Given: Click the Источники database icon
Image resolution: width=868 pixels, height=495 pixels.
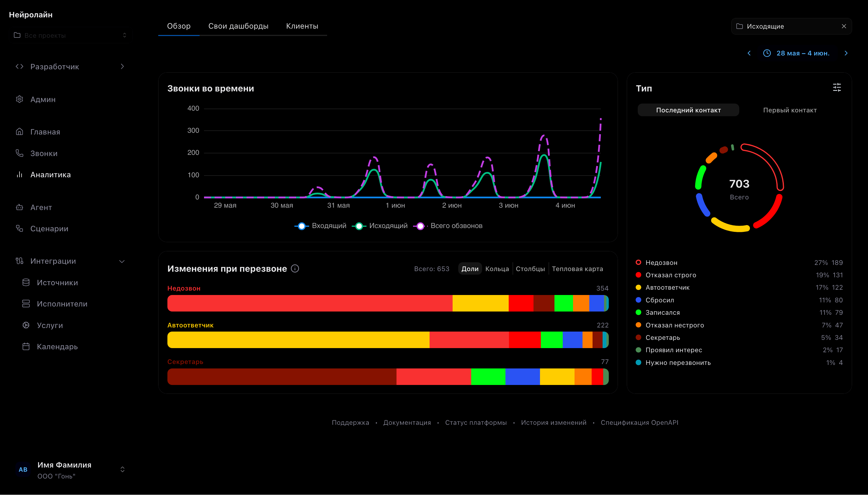Looking at the screenshot, I should click(x=26, y=283).
